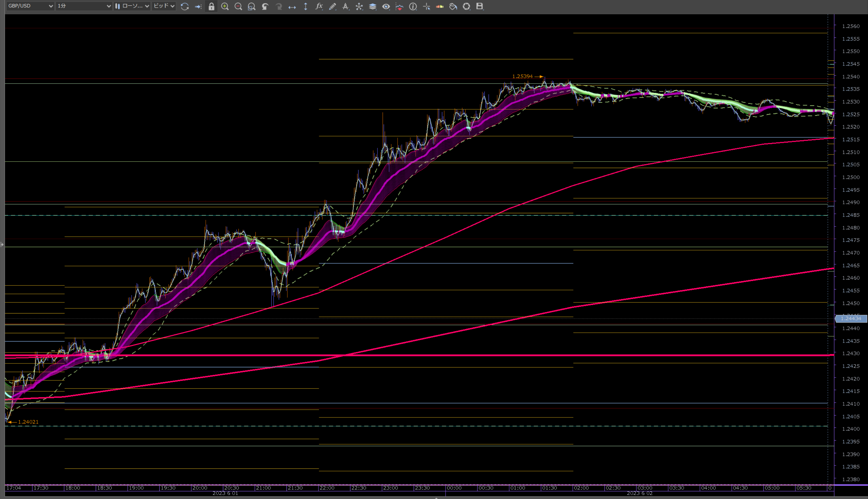The width and height of the screenshot is (868, 499).
Task: Open the GBP/USD currency pair dropdown
Action: click(30, 6)
